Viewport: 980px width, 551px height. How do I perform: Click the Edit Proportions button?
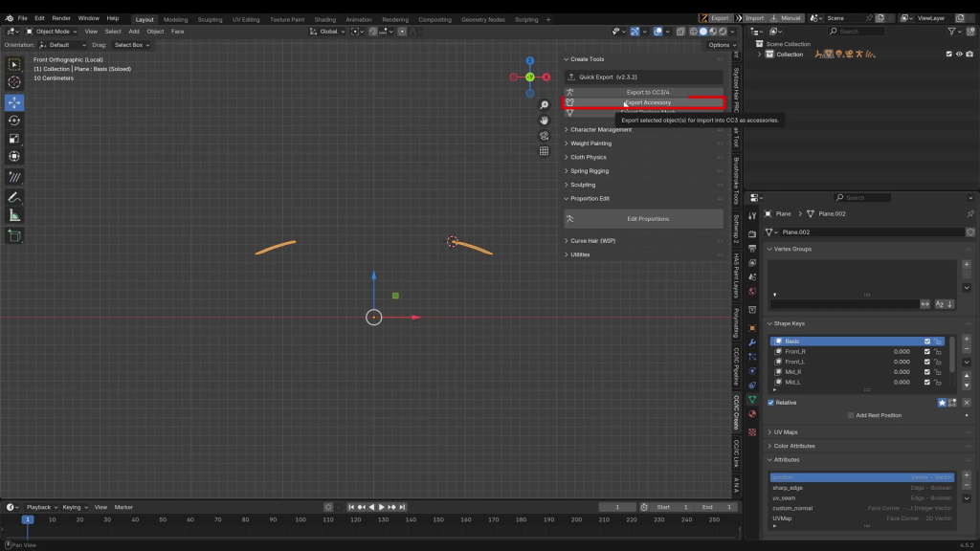click(647, 219)
